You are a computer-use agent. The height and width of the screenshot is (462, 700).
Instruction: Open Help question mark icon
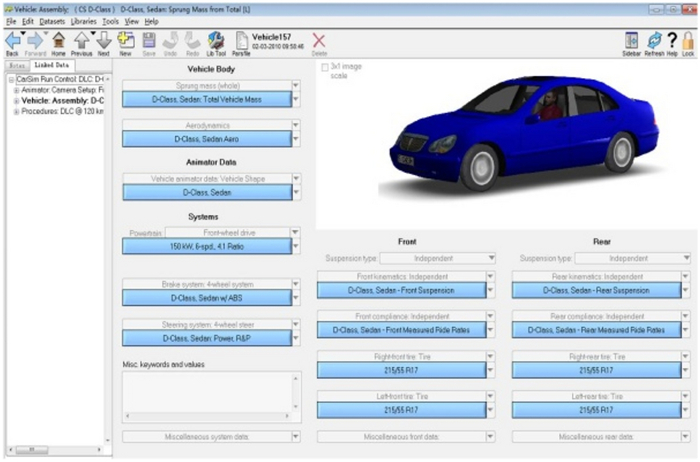click(672, 40)
